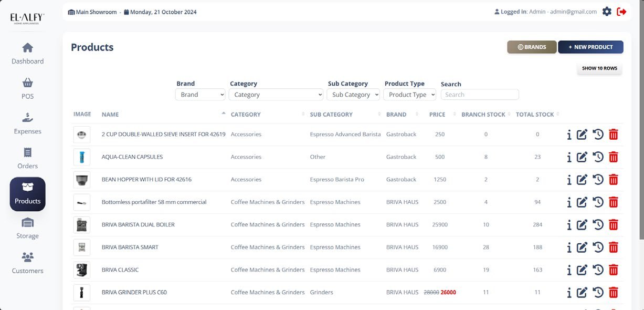
Task: Edit Bottomless portafilter product
Action: pyautogui.click(x=582, y=202)
